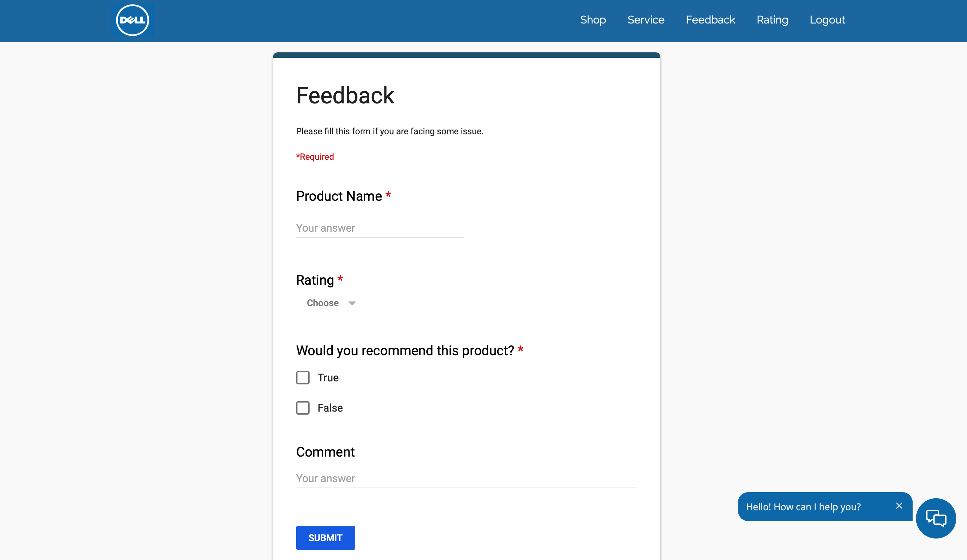Click the 'Please fill this form' description
The height and width of the screenshot is (560, 967).
[x=389, y=131]
